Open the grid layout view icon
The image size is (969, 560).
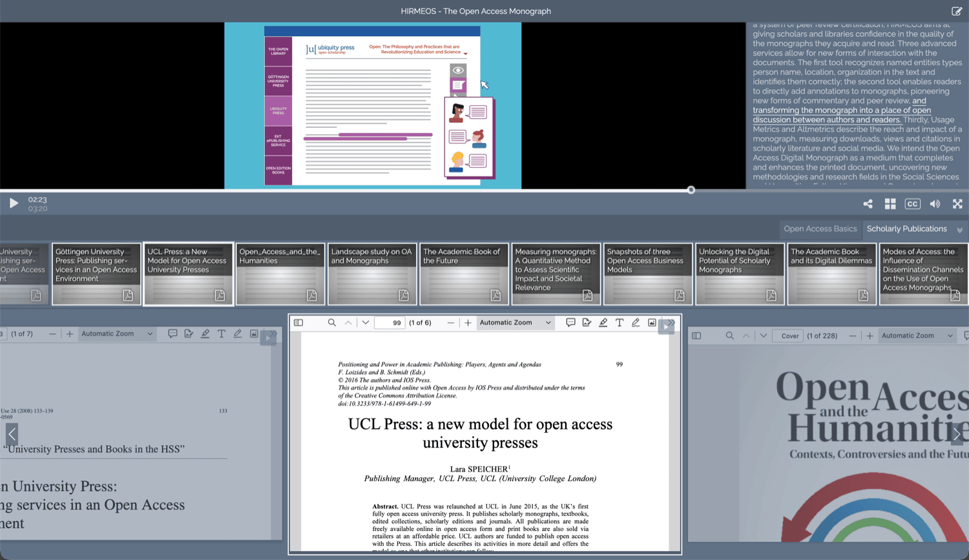(890, 204)
